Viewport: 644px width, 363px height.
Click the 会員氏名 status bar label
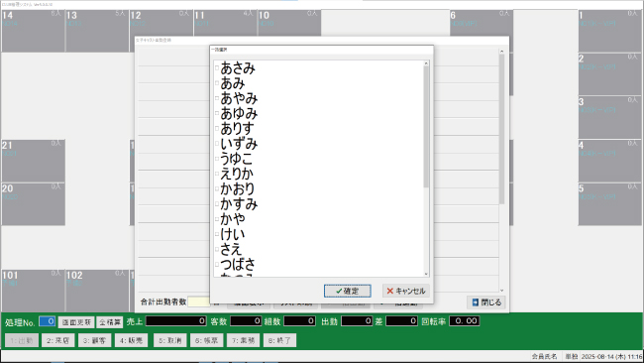[544, 356]
